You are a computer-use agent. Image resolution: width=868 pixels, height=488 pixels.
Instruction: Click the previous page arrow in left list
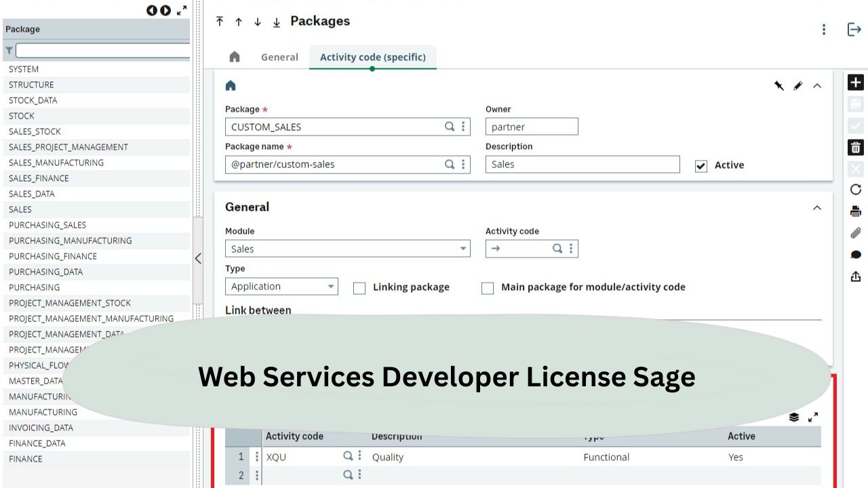point(151,10)
